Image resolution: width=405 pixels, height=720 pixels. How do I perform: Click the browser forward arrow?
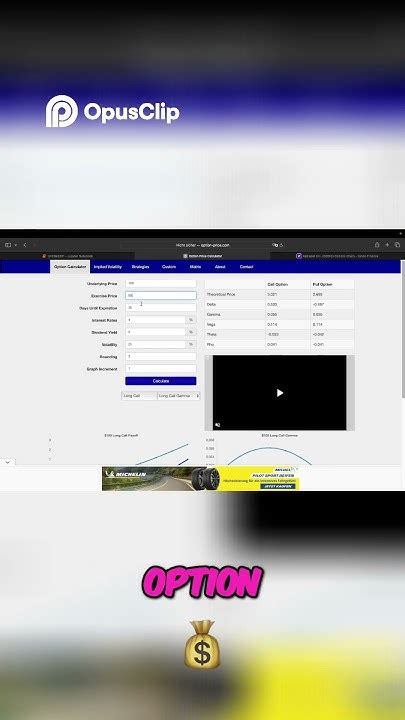pyautogui.click(x=34, y=245)
